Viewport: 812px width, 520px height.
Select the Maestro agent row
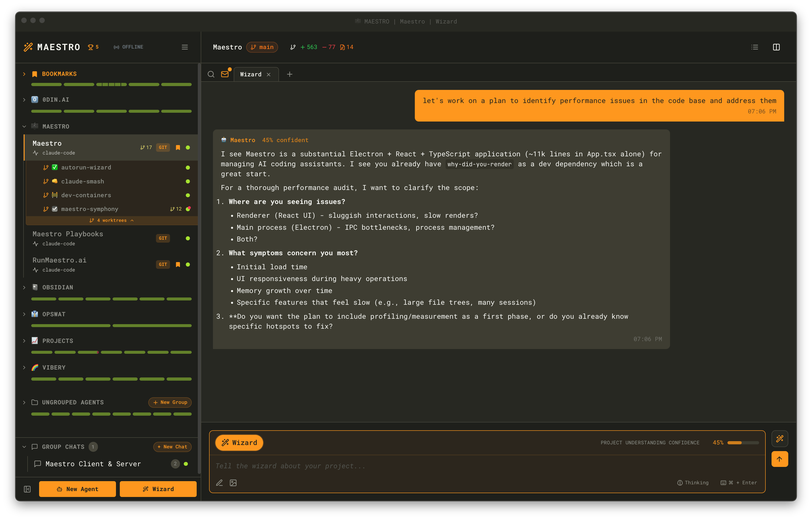click(x=111, y=148)
